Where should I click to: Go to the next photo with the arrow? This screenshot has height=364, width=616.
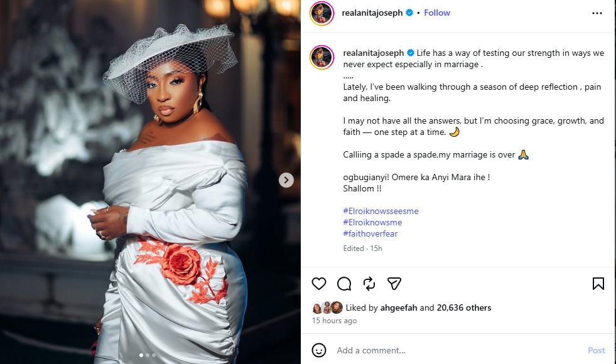tap(286, 180)
